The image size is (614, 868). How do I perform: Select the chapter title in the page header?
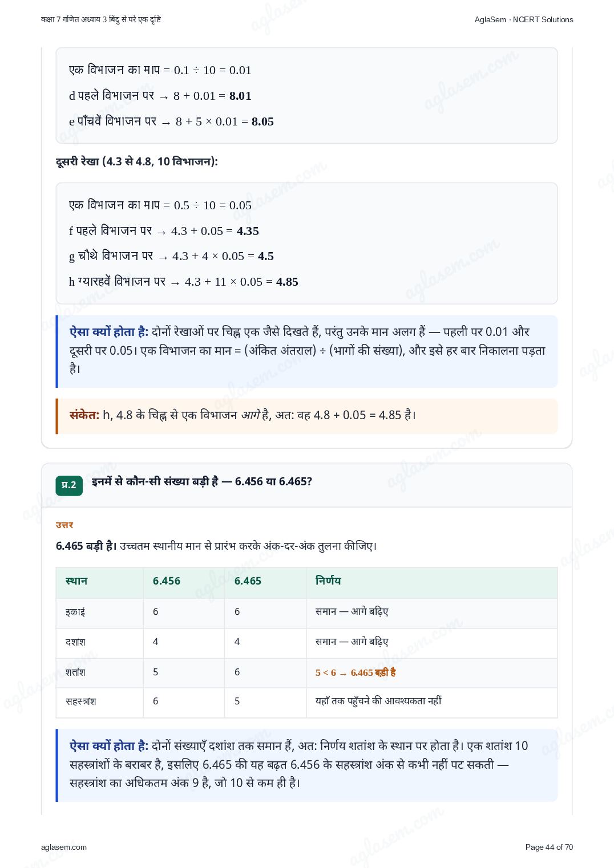101,19
